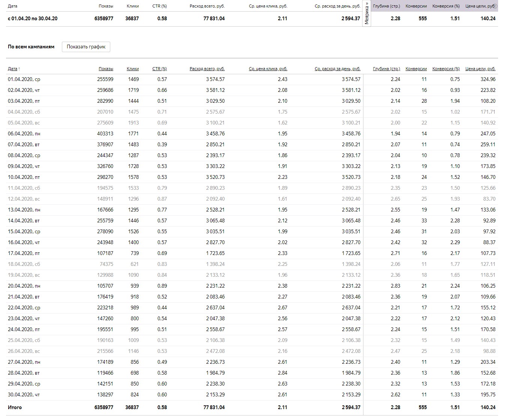Select date cell 06.04.2020, пн
Viewport: 506px width, 420px height.
point(24,133)
